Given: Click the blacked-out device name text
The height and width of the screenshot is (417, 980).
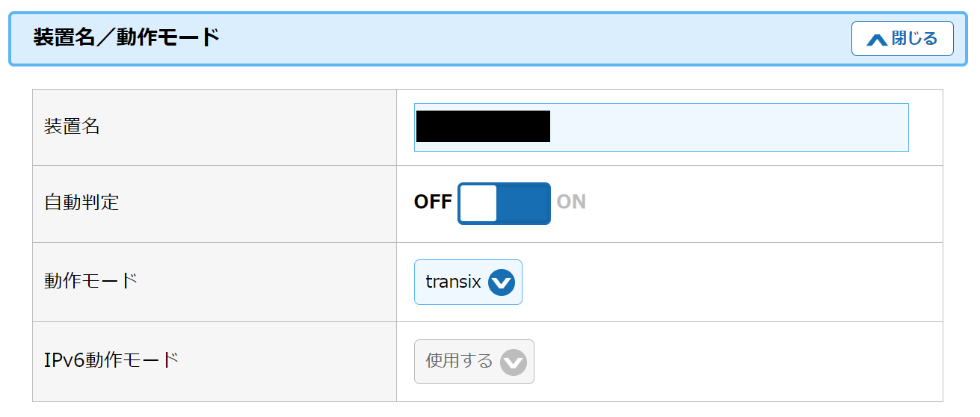Looking at the screenshot, I should (x=482, y=126).
